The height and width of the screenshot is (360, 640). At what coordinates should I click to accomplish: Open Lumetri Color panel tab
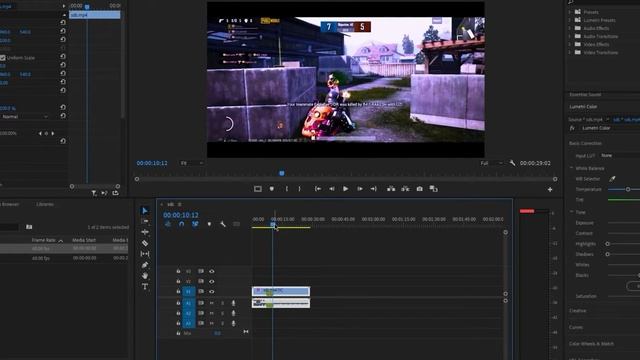coord(583,107)
